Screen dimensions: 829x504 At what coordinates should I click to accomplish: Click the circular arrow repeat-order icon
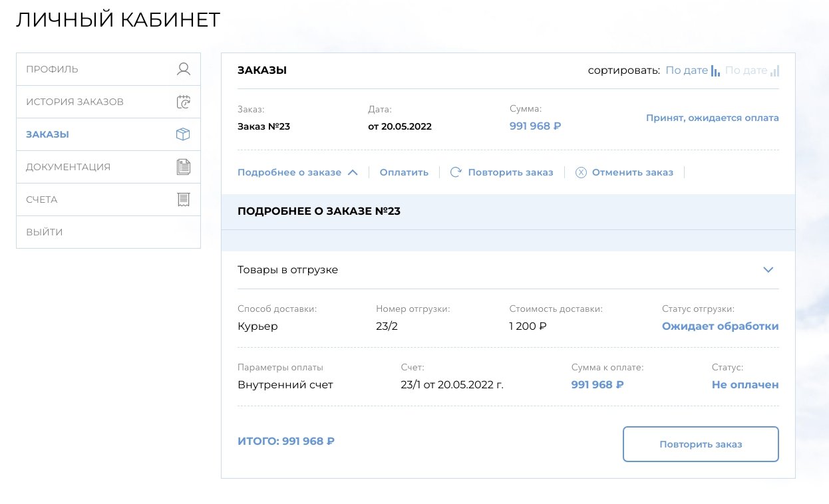point(456,172)
